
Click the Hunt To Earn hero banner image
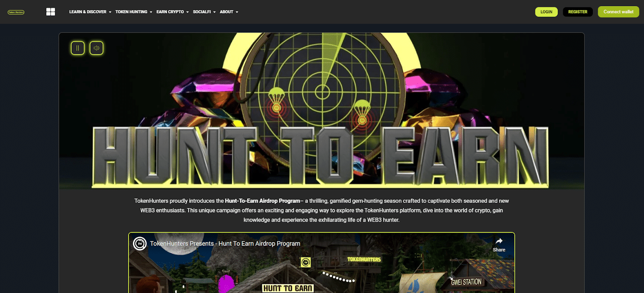coord(322,111)
